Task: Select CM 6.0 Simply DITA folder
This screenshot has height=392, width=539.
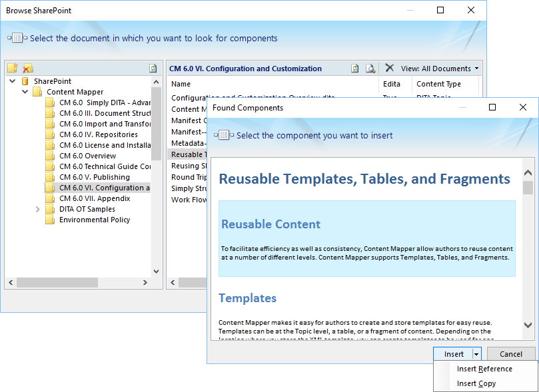Action: (105, 102)
